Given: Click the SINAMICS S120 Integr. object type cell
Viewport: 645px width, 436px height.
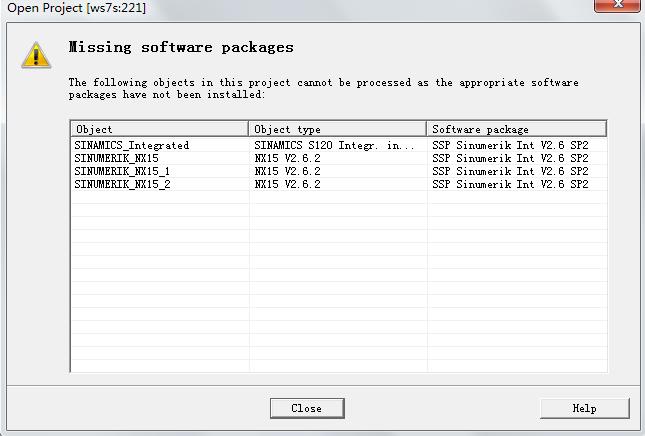Looking at the screenshot, I should click(x=334, y=145).
